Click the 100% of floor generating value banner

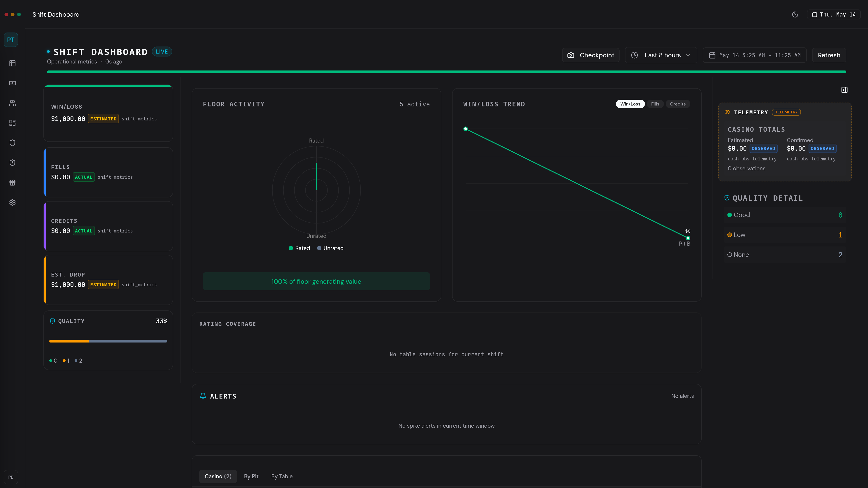(x=316, y=282)
